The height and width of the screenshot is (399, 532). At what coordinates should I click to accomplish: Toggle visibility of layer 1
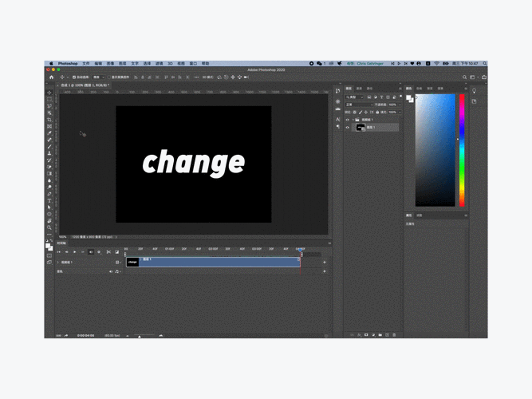pyautogui.click(x=348, y=127)
